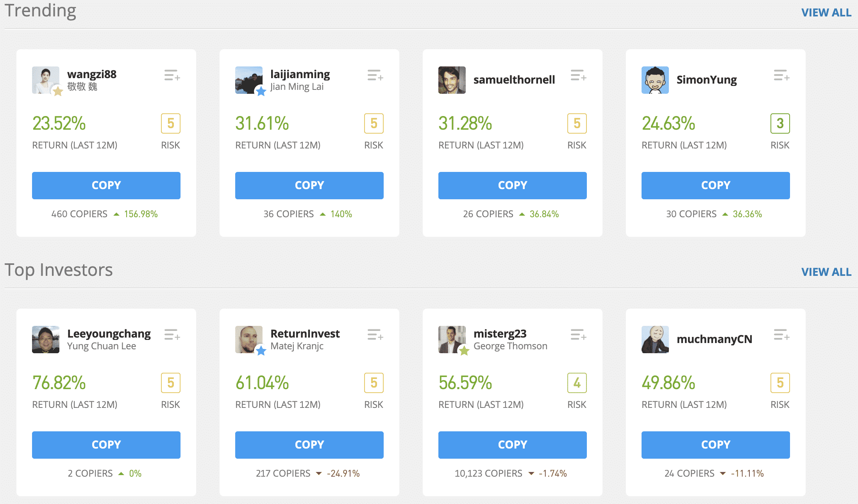This screenshot has height=504, width=858.
Task: Add Leeyoungchang to watchlist
Action: 172,335
